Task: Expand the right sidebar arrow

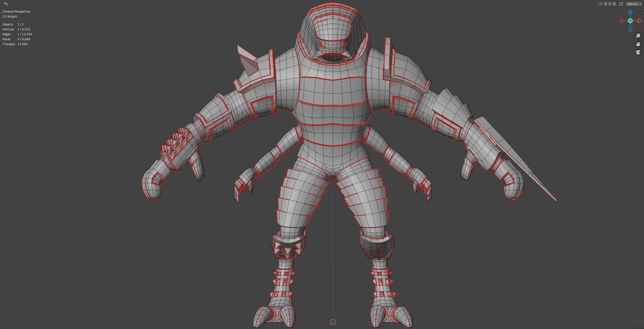Action: (643, 13)
